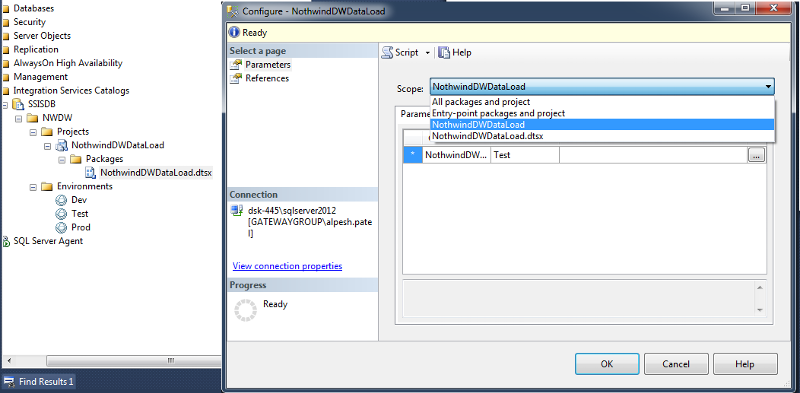
Task: Click the 'NothwindDW...' container cell in grid
Action: pyautogui.click(x=457, y=155)
